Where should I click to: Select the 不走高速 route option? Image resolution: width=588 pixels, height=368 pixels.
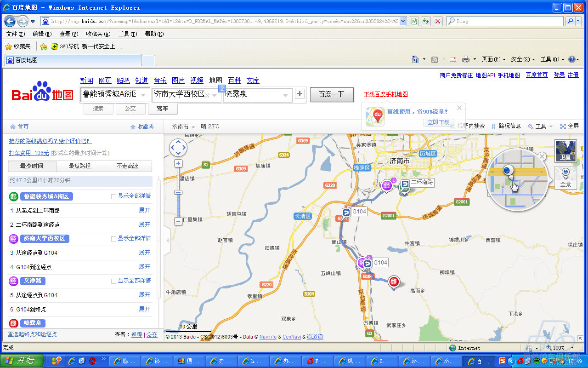click(x=128, y=166)
